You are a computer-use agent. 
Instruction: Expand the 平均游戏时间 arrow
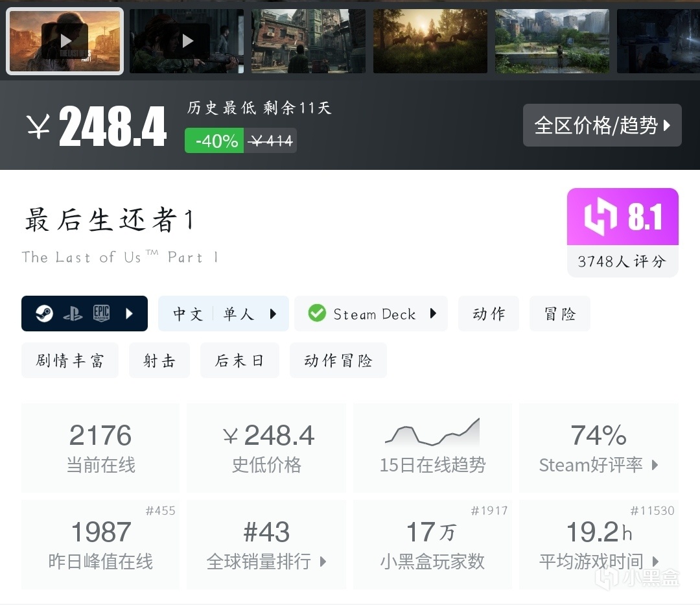[x=655, y=562]
